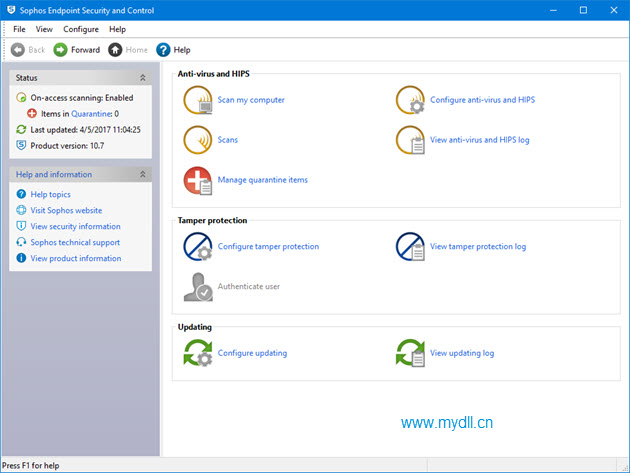Click the 'Press F1 for help' status bar text
Image resolution: width=630 pixels, height=473 pixels.
point(31,465)
